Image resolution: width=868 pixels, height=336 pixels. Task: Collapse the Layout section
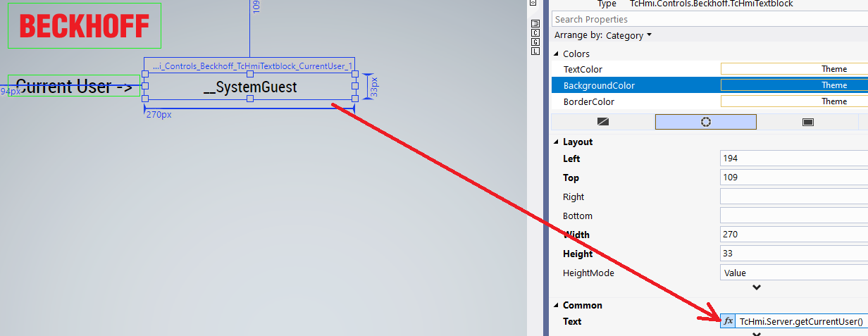pos(556,142)
